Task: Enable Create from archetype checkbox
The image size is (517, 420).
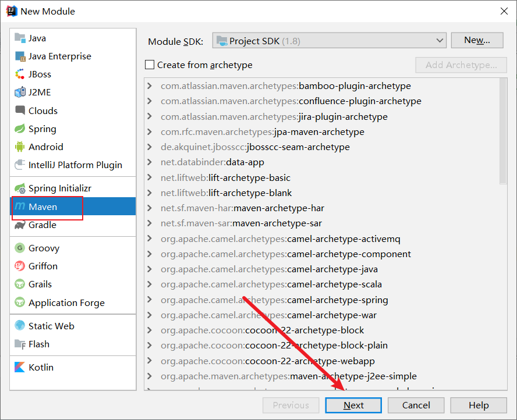Action: 150,65
